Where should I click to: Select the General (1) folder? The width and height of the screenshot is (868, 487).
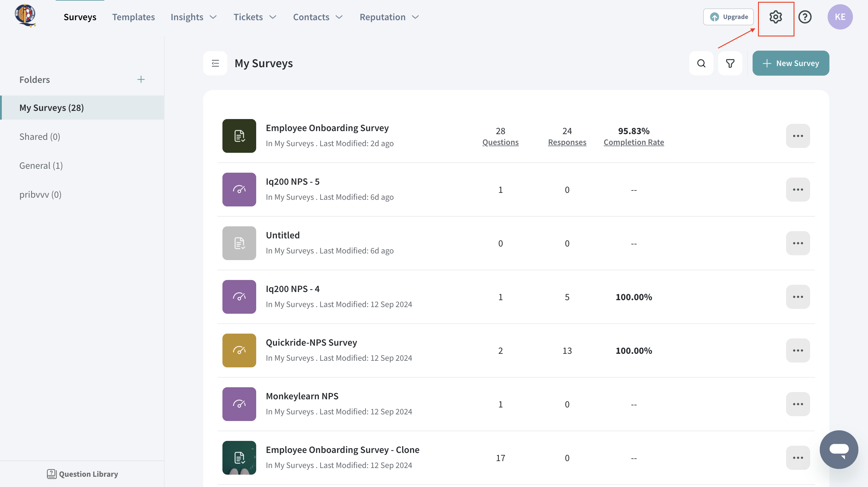pos(41,165)
